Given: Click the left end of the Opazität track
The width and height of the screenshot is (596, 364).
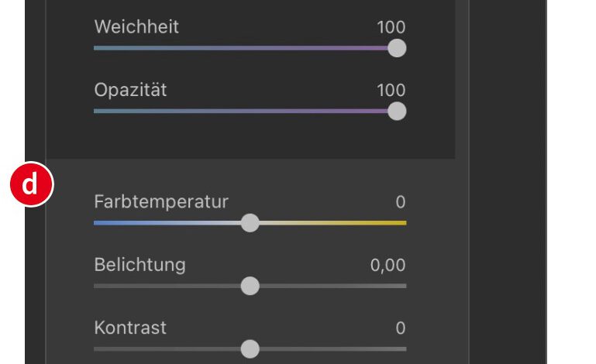Looking at the screenshot, I should pyautogui.click(x=98, y=112).
